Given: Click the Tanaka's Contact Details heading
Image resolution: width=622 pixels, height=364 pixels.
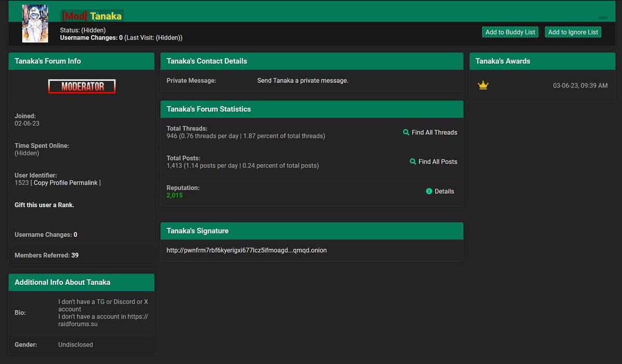Looking at the screenshot, I should tap(207, 61).
